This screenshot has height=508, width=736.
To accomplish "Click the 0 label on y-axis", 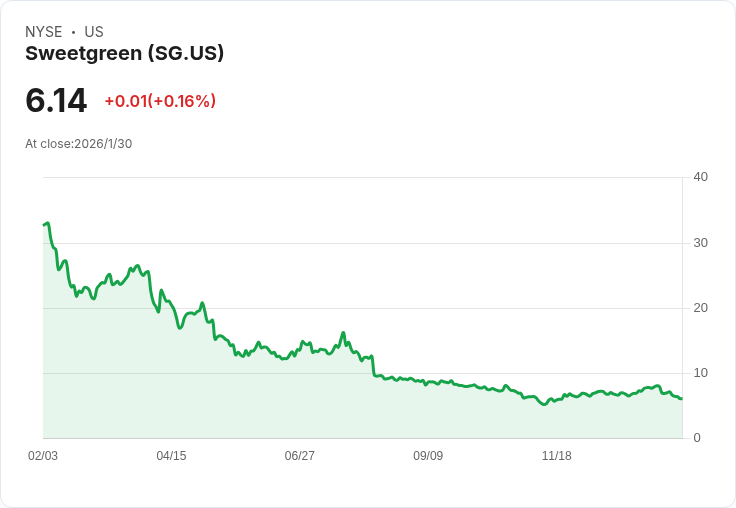I will point(697,438).
